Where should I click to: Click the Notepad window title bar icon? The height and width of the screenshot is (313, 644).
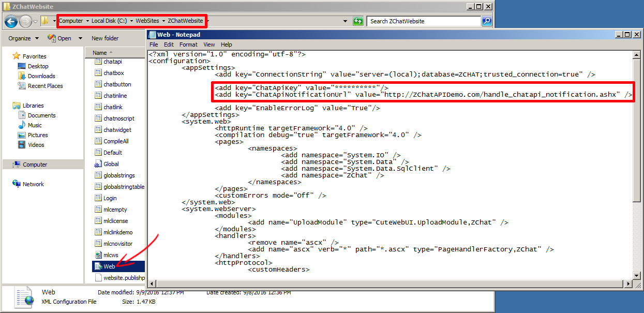[x=152, y=35]
